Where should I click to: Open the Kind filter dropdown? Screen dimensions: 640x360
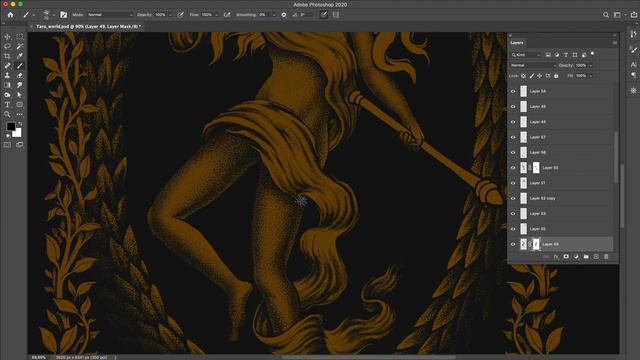pos(526,55)
